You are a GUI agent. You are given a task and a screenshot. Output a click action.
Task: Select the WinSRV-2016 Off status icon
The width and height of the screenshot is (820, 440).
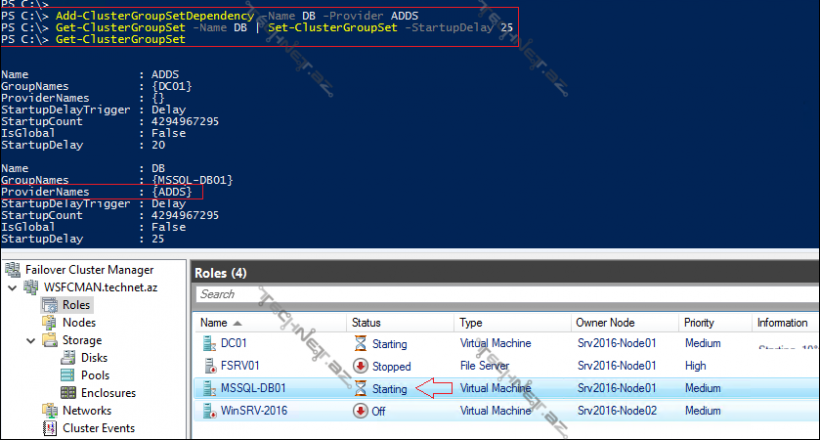[x=360, y=411]
